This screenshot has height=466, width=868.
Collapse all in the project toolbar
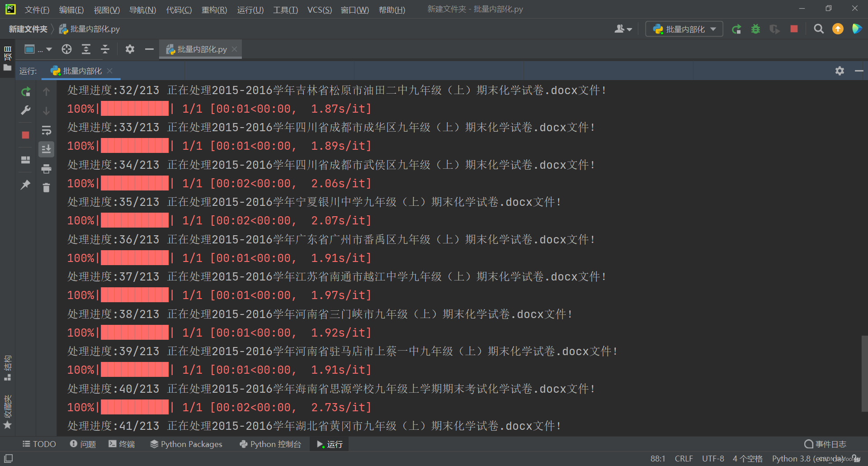[105, 49]
